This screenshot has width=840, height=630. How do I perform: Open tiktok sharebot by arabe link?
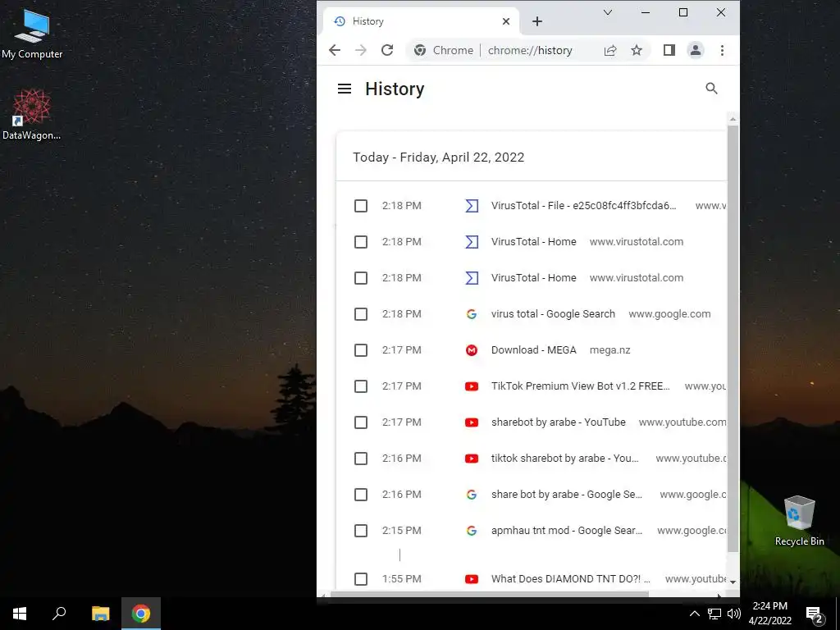[564, 459]
